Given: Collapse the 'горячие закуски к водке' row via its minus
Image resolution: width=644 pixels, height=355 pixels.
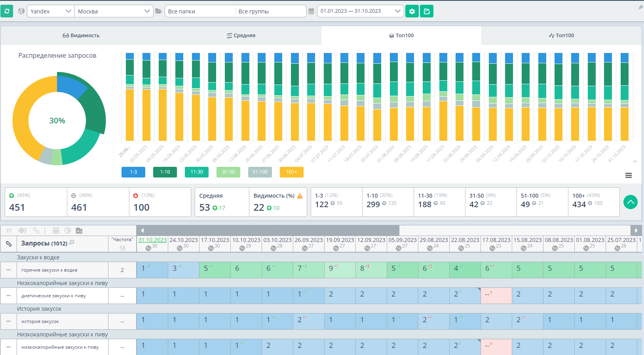Looking at the screenshot, I should coord(8,270).
